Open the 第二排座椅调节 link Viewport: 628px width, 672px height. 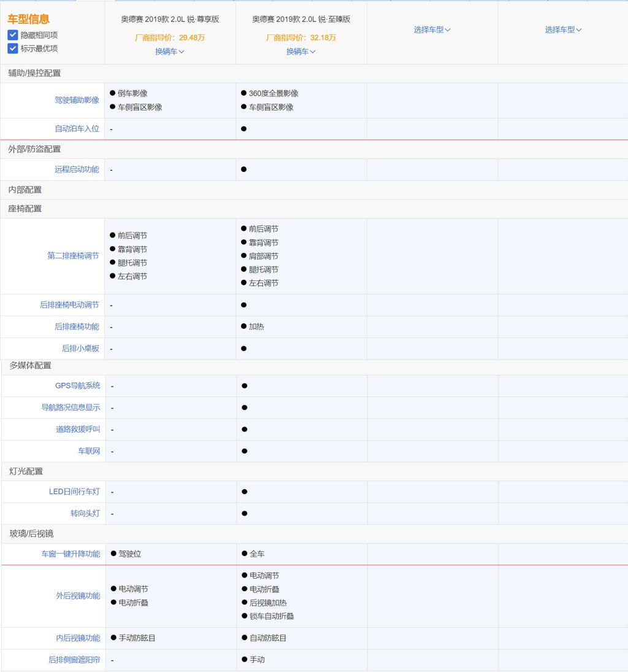pyautogui.click(x=73, y=256)
